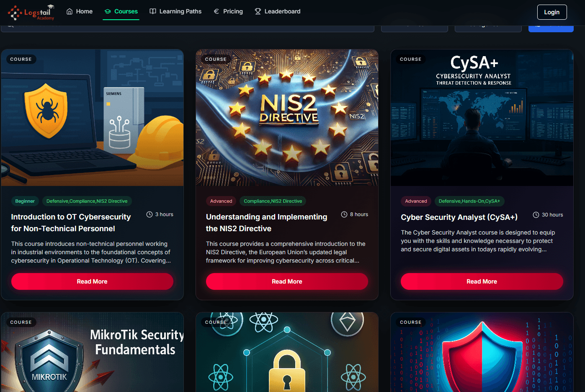Go to the Home navigation item
The height and width of the screenshot is (392, 585).
tap(80, 11)
